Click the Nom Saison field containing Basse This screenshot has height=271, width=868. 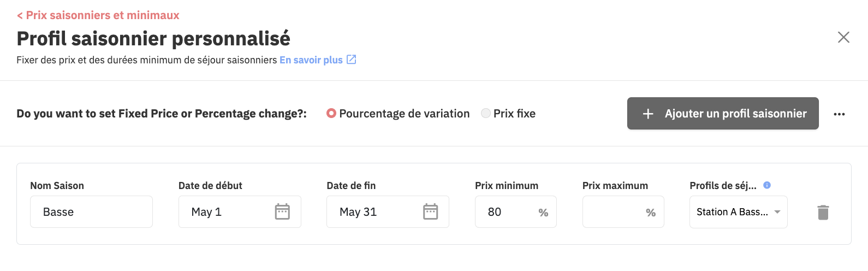(91, 212)
